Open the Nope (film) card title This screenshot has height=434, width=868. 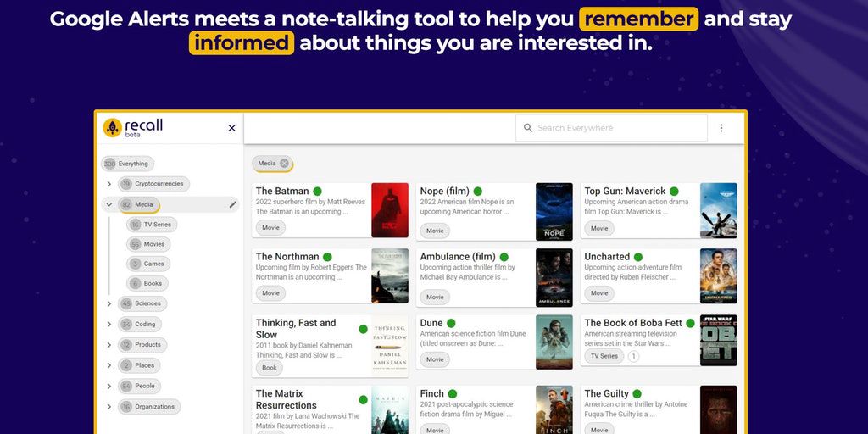(x=444, y=191)
